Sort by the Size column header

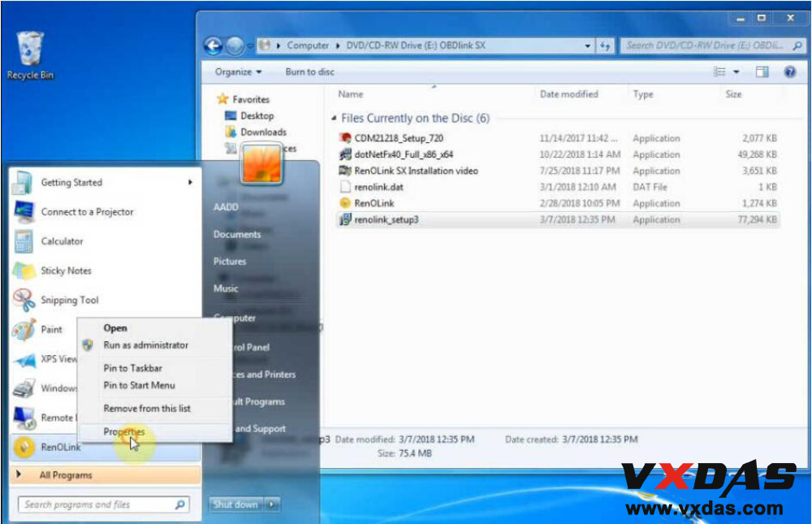[733, 93]
